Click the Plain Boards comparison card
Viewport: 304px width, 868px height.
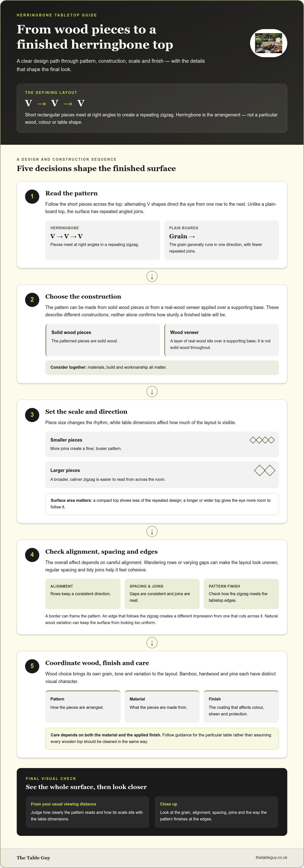(x=221, y=240)
